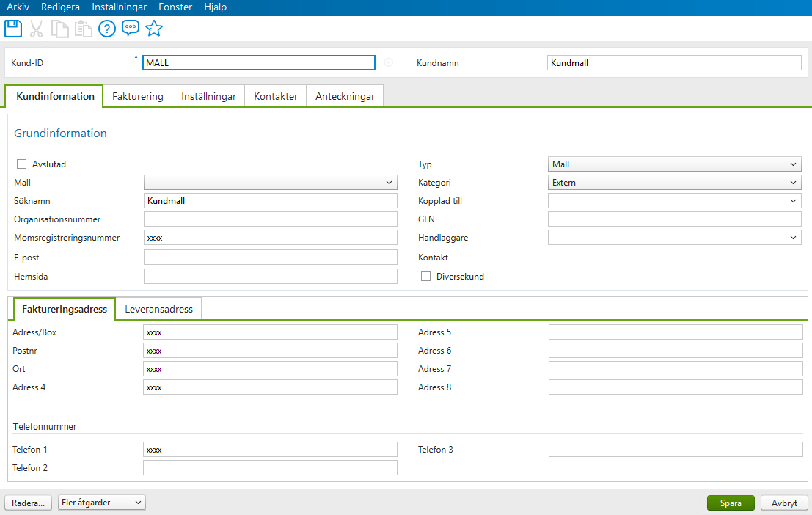Screen dimensions: 812x515
Task: Open Help via the question mark icon
Action: point(107,28)
